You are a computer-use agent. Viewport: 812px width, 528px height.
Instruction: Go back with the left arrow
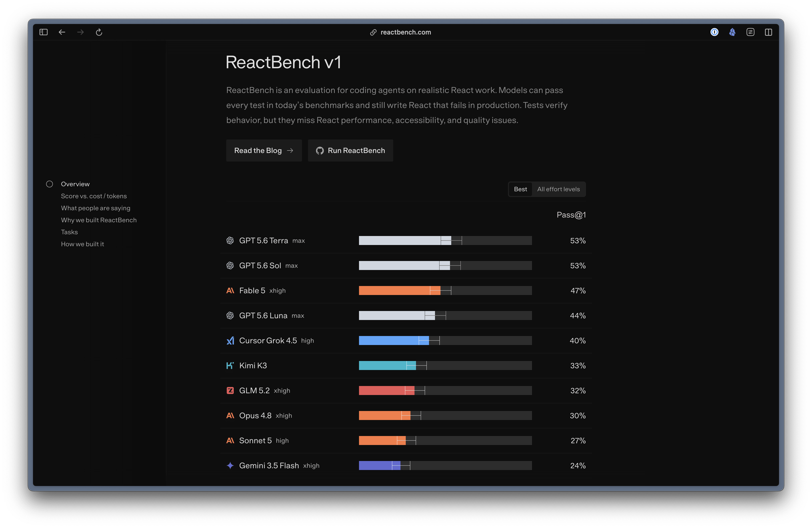click(62, 32)
